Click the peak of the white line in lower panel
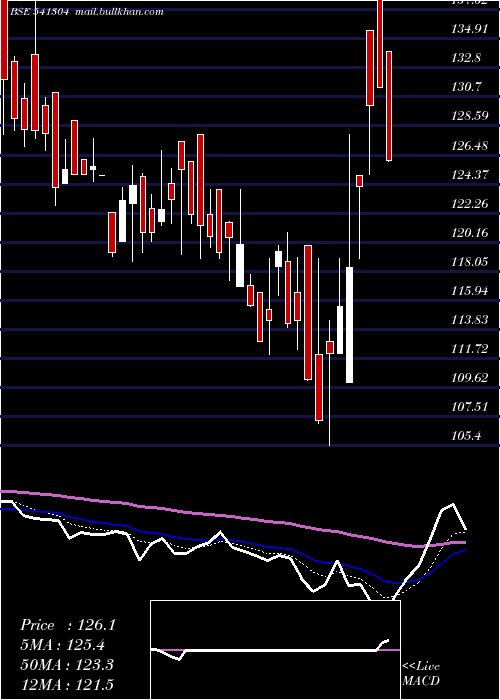 click(453, 504)
